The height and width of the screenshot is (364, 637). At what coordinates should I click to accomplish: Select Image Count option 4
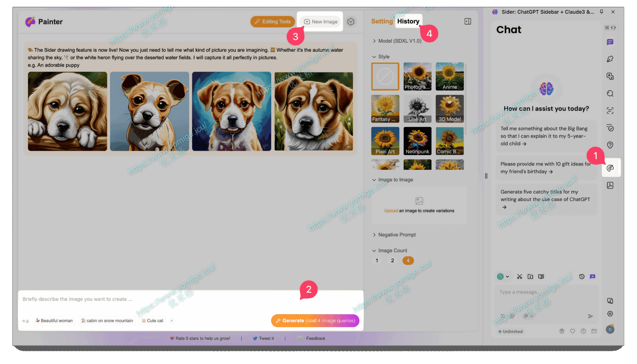(x=408, y=261)
